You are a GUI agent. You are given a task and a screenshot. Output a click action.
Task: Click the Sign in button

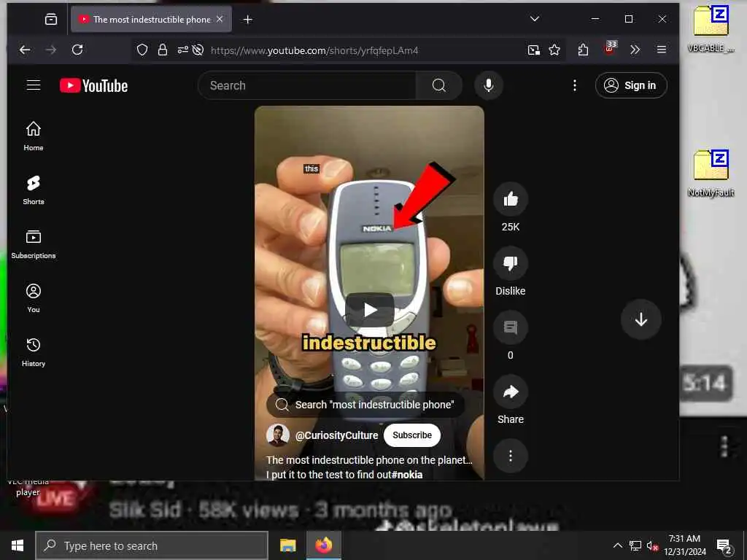[631, 85]
